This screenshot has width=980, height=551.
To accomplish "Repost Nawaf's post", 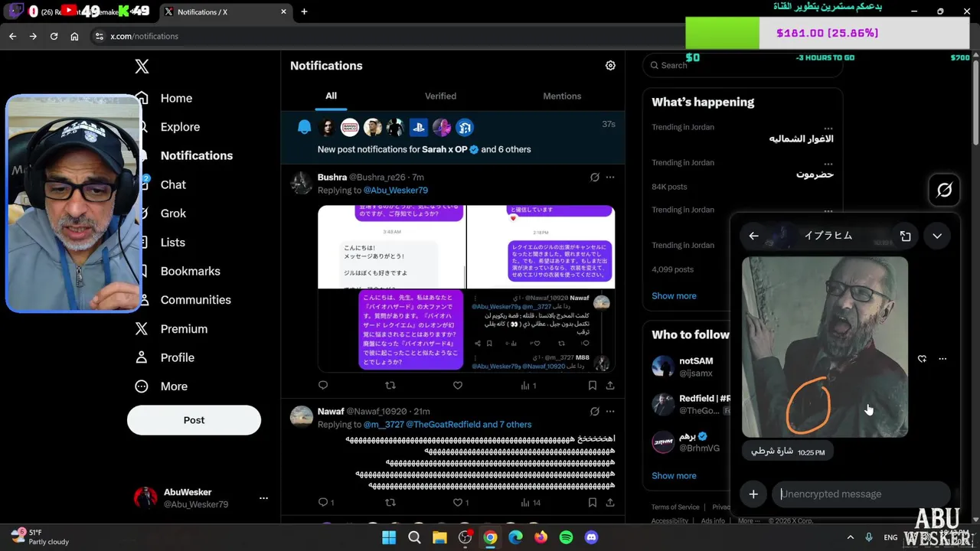I will coord(390,502).
